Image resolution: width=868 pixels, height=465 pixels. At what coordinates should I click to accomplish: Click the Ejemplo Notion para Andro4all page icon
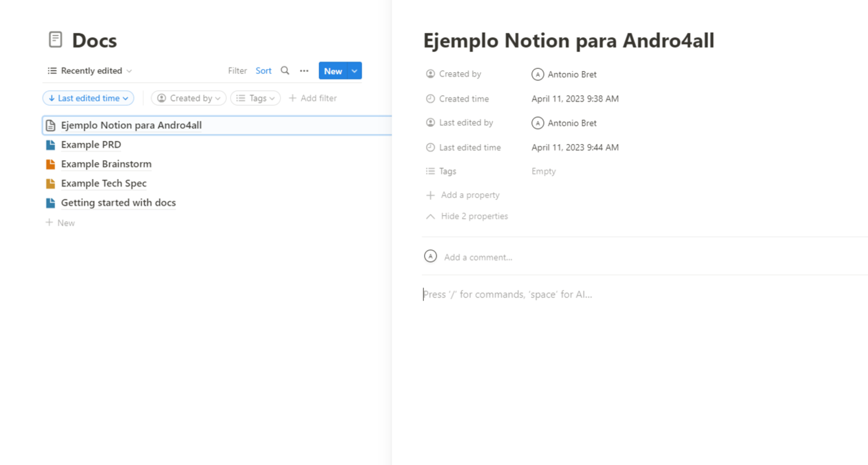click(51, 125)
